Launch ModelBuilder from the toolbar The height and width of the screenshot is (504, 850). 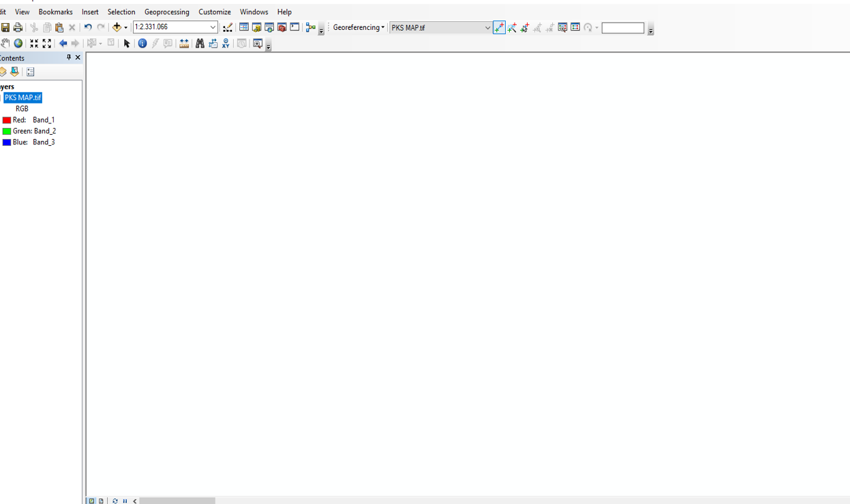tap(311, 28)
